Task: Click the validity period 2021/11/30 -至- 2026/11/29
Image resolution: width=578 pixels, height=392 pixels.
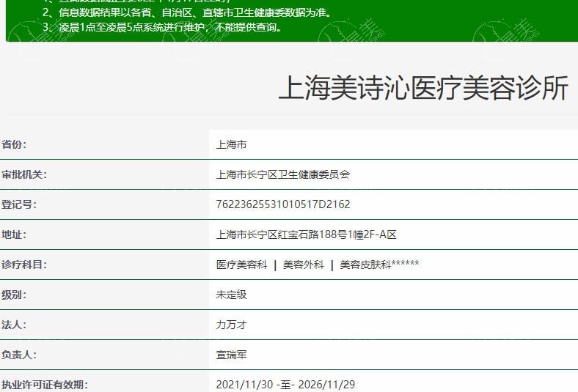Action: pos(285,385)
